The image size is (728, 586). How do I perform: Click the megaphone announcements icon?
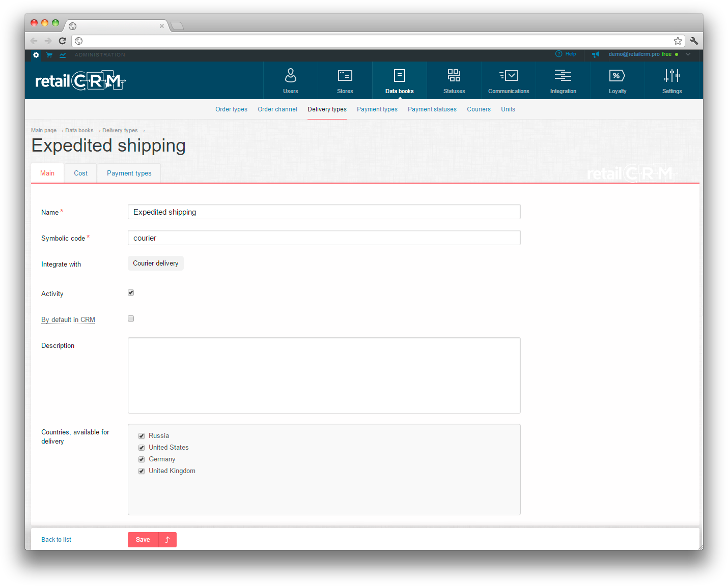click(596, 54)
